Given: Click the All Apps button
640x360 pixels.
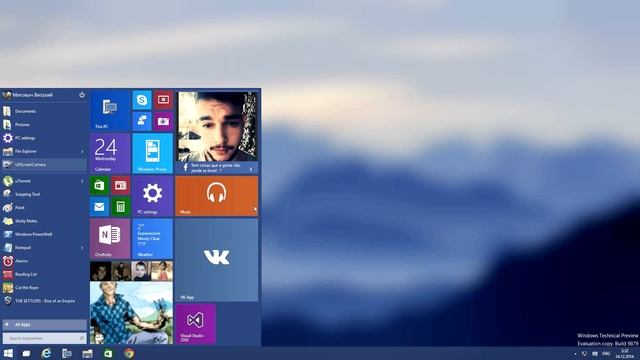Looking at the screenshot, I should 44,324.
